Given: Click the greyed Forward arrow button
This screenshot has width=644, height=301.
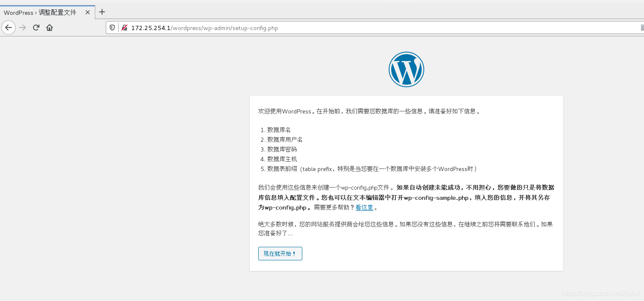Looking at the screenshot, I should (22, 28).
